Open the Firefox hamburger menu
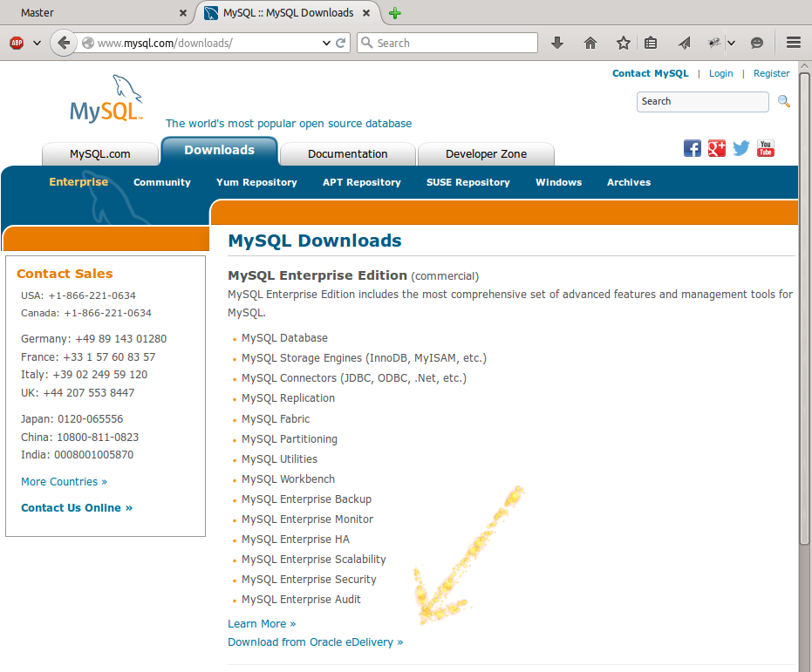 coord(794,43)
